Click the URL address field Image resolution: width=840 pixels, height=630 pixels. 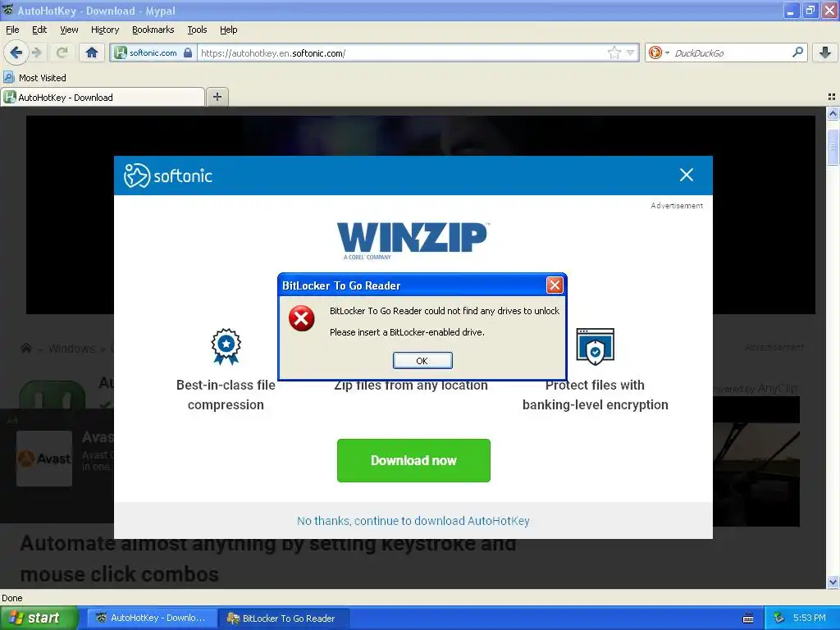point(402,53)
